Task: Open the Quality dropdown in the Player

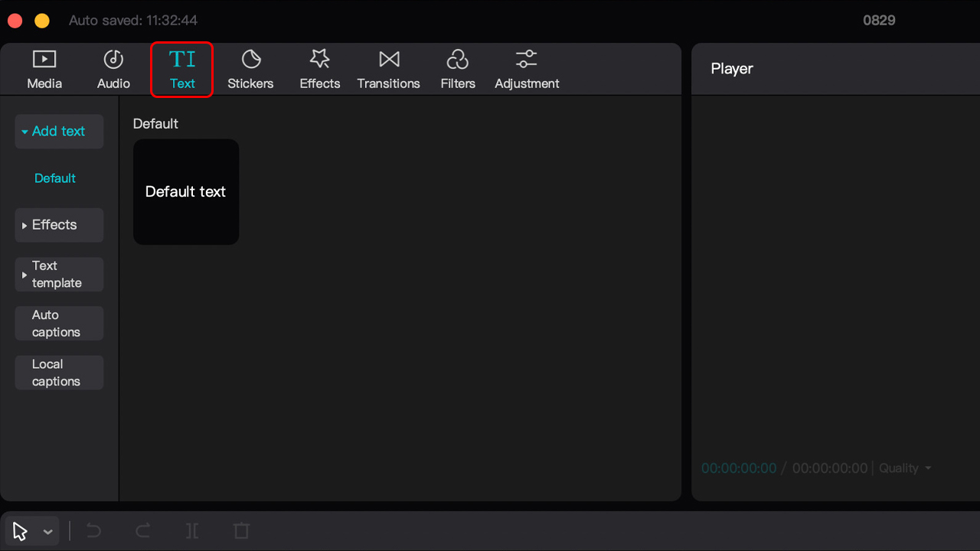Action: [x=905, y=468]
